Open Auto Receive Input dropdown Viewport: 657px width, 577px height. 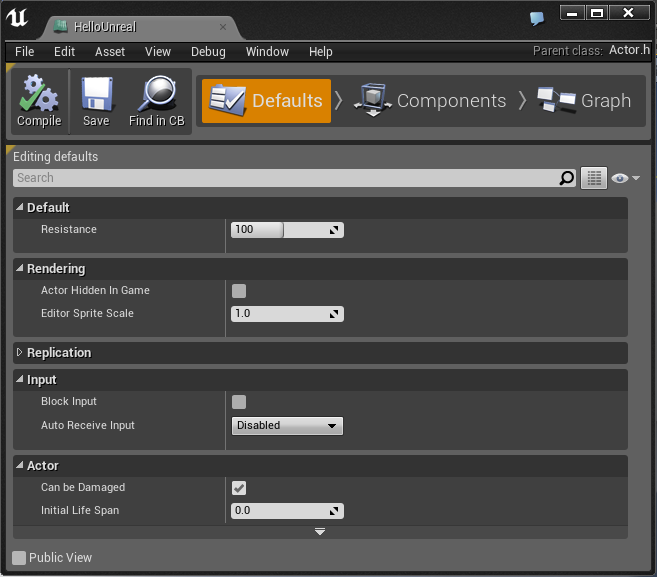pos(287,426)
